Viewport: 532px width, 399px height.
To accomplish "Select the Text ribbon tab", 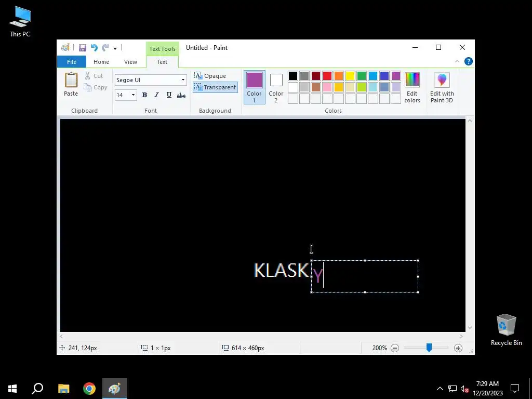I will tap(162, 62).
